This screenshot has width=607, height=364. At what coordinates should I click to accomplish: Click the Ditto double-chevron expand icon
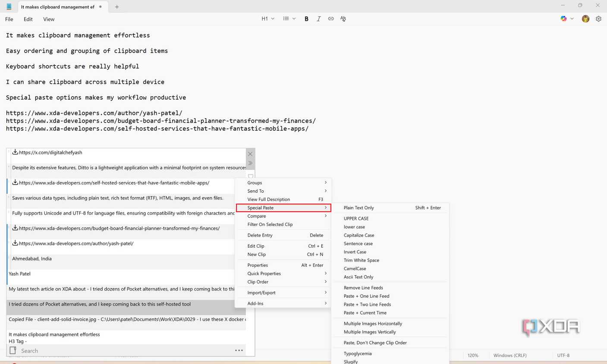250,163
